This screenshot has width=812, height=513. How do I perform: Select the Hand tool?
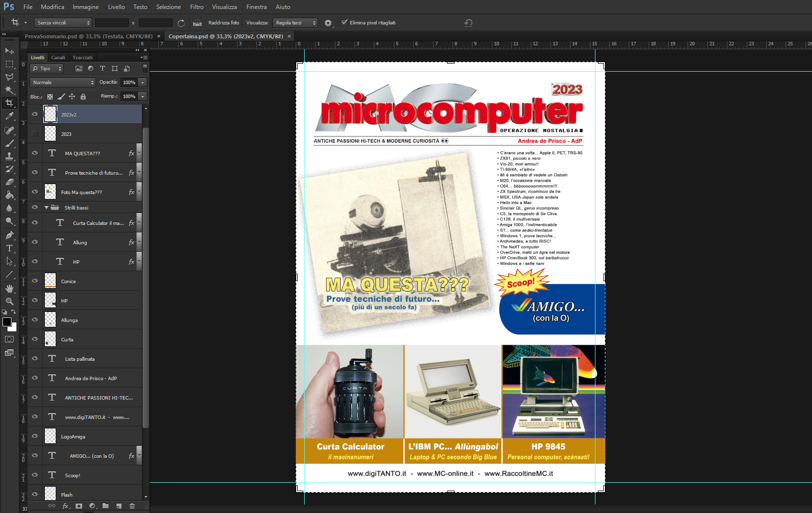(9, 289)
